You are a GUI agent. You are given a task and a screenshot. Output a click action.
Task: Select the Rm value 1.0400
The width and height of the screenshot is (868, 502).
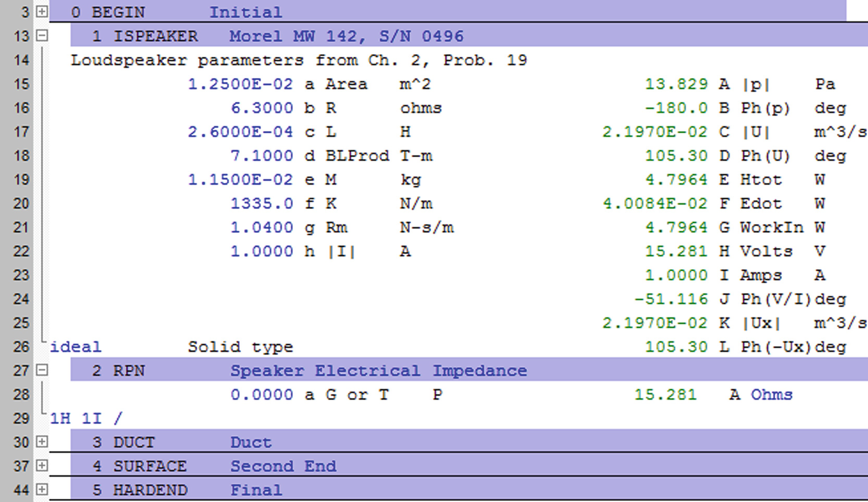262,228
